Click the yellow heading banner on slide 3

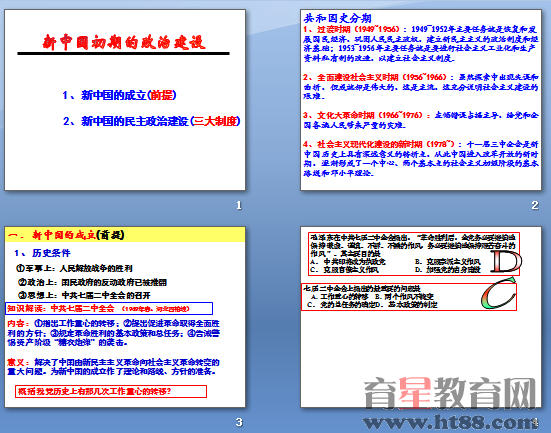(x=125, y=235)
